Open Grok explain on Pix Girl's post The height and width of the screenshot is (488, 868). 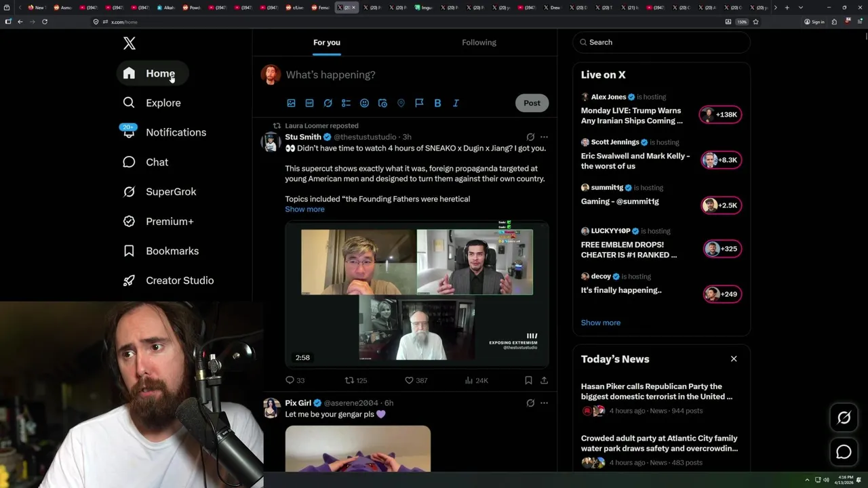click(530, 403)
